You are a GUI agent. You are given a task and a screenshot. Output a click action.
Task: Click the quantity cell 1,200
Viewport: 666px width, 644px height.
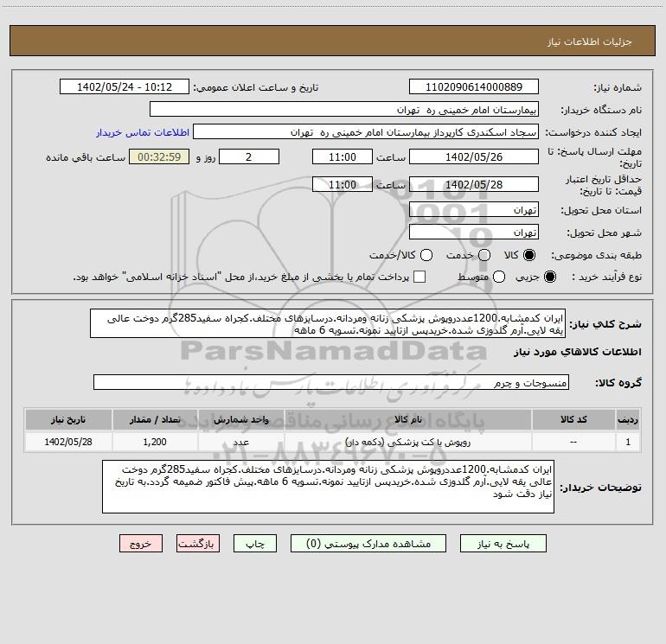(155, 442)
